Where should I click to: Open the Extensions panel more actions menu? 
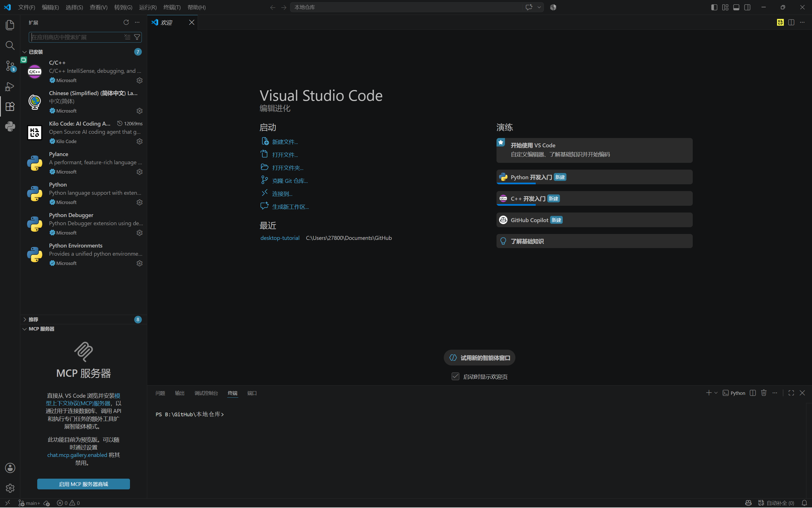[137, 22]
